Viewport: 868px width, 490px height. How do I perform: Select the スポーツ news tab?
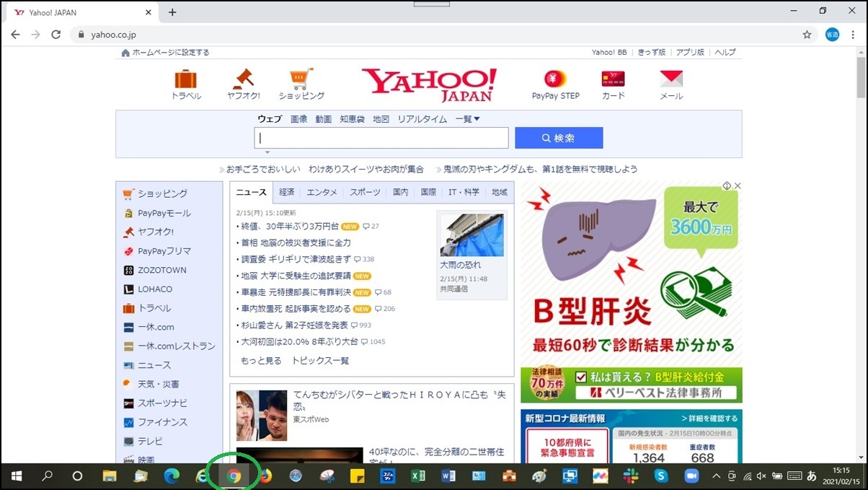click(x=366, y=192)
